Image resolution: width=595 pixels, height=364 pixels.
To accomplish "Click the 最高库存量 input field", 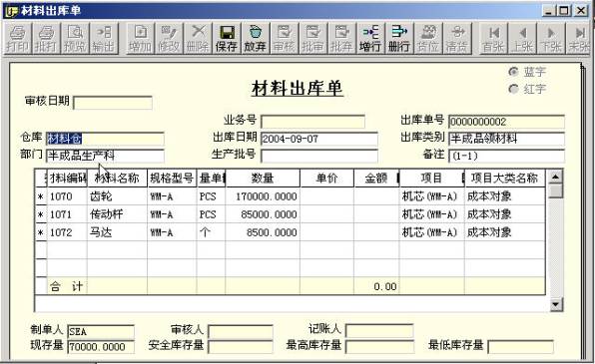I will tap(379, 347).
